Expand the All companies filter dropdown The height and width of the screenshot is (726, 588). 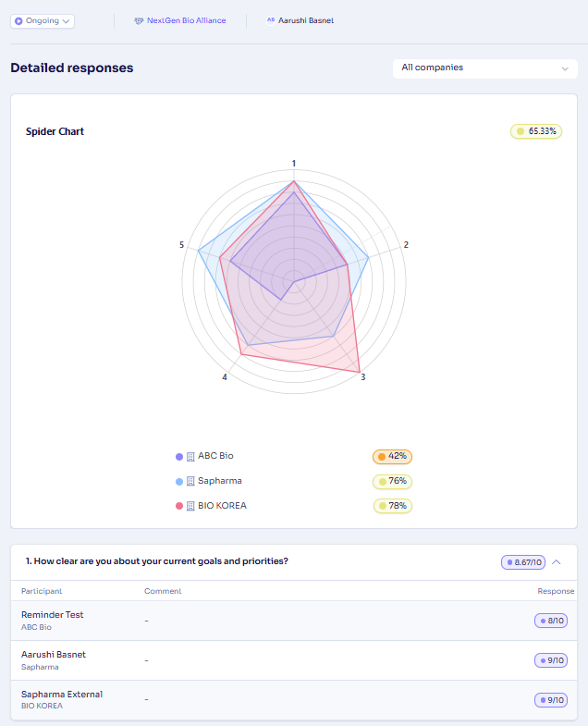click(484, 68)
